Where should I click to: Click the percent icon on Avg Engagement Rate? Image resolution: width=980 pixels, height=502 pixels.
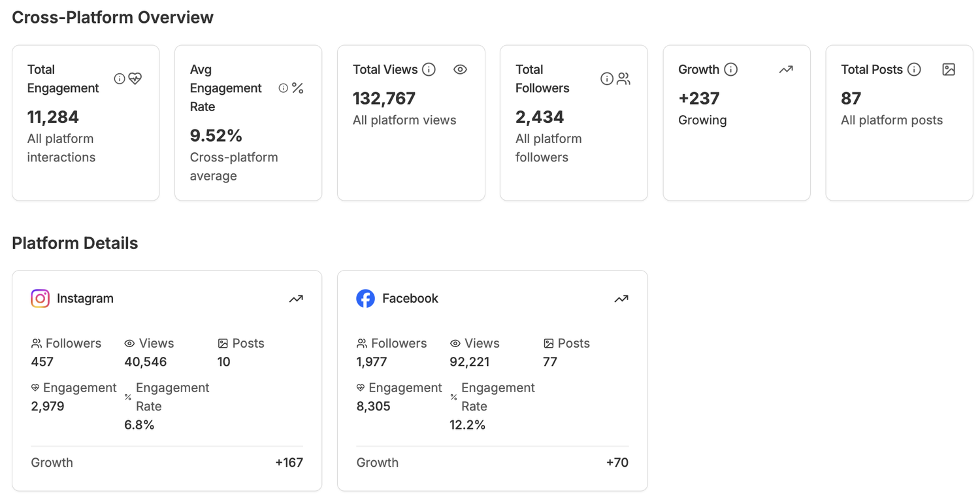coord(298,88)
